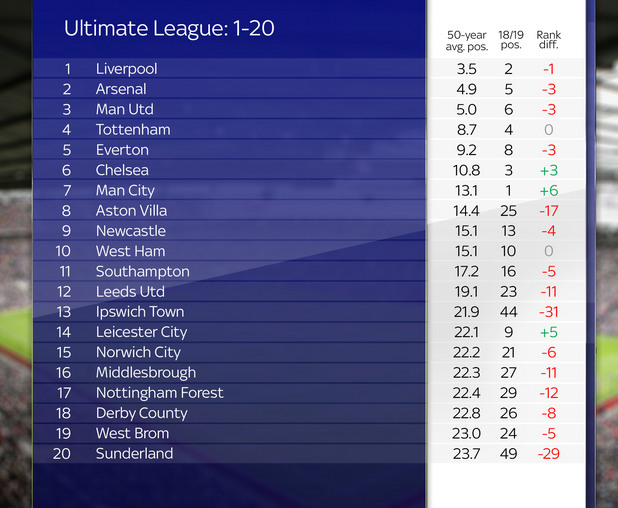This screenshot has width=618, height=508.
Task: Click the Sunderland team name
Action: pyautogui.click(x=134, y=454)
